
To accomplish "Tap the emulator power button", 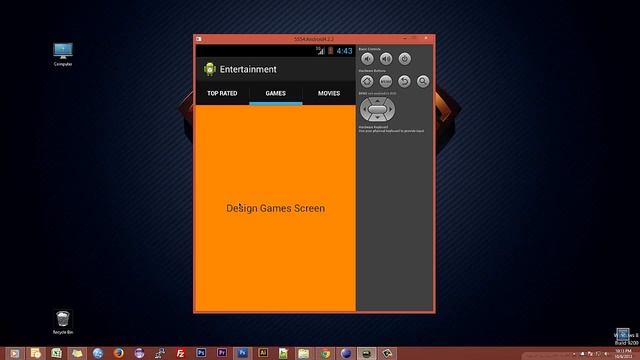I will click(x=404, y=59).
